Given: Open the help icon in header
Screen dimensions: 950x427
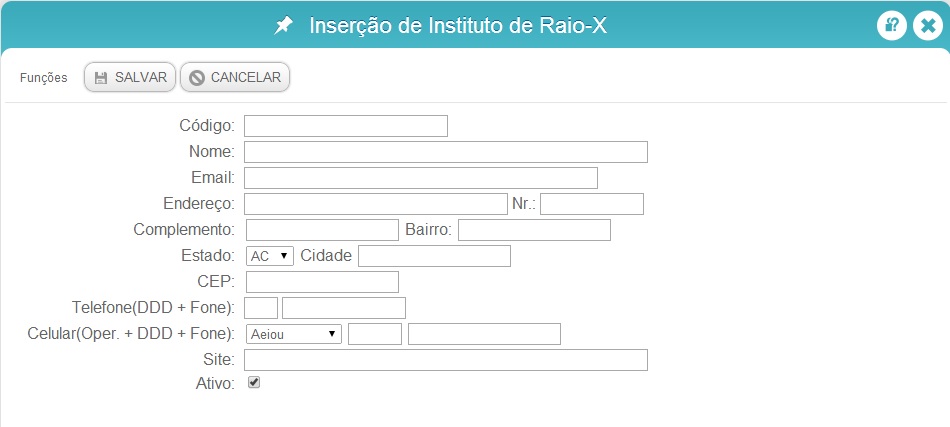Looking at the screenshot, I should 892,26.
